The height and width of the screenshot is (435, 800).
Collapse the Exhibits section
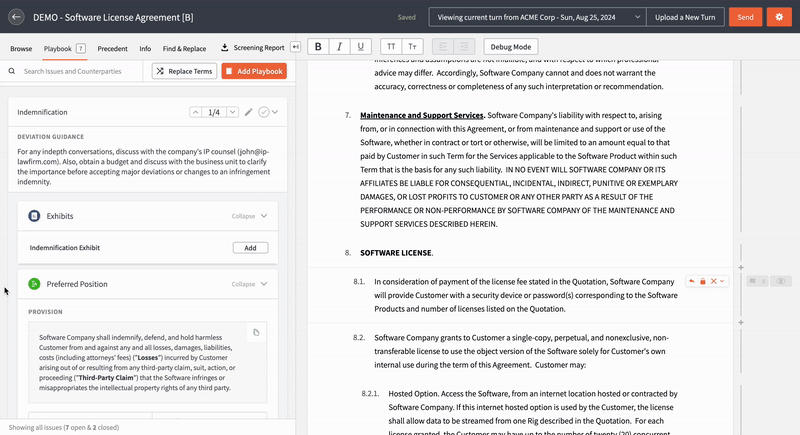pyautogui.click(x=249, y=216)
